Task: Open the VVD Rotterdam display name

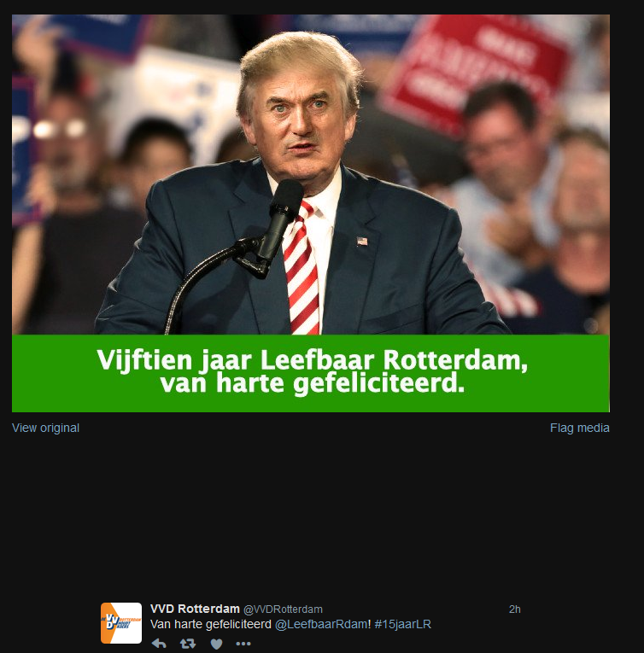Action: 195,609
